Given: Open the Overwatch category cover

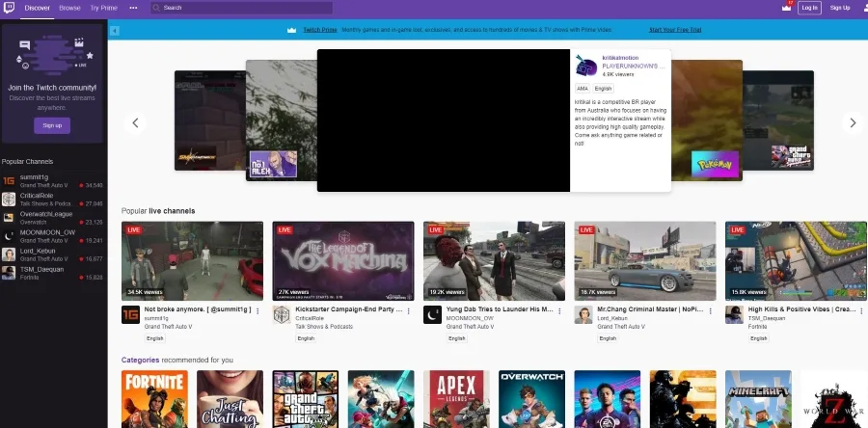Looking at the screenshot, I should 532,399.
